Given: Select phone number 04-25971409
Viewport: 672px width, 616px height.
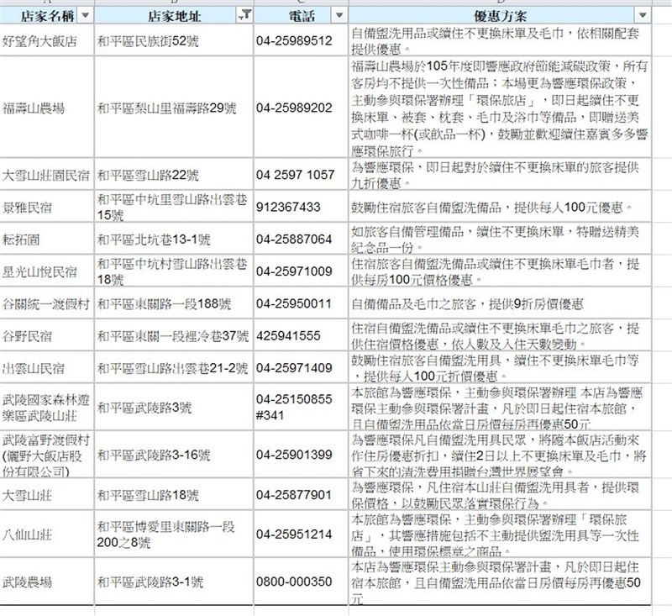Looking at the screenshot, I should tap(302, 367).
